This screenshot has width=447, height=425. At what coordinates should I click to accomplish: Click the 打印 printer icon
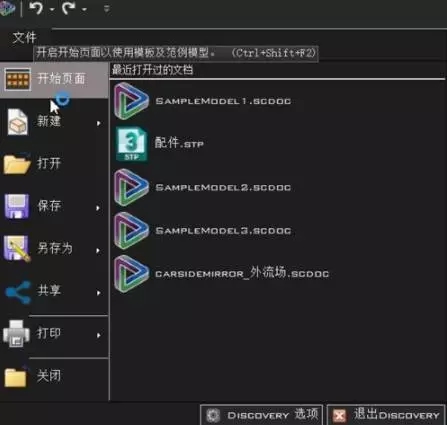pyautogui.click(x=16, y=333)
